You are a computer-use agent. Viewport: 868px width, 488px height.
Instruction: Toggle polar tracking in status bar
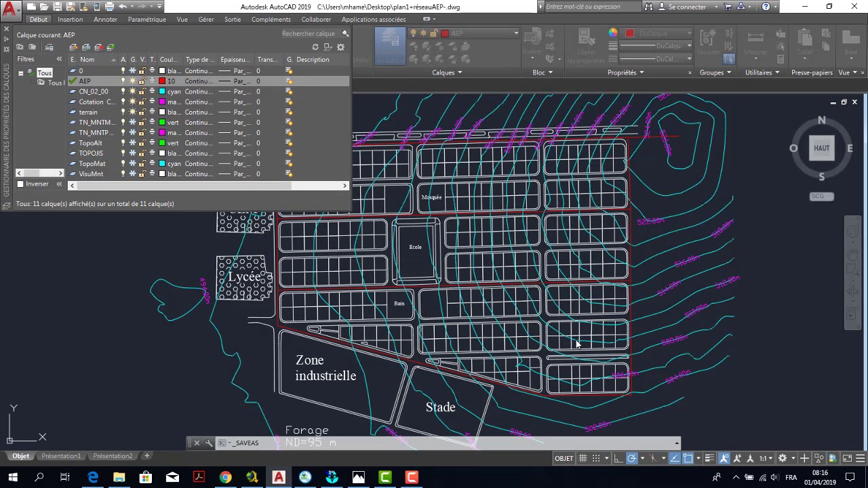click(x=631, y=458)
